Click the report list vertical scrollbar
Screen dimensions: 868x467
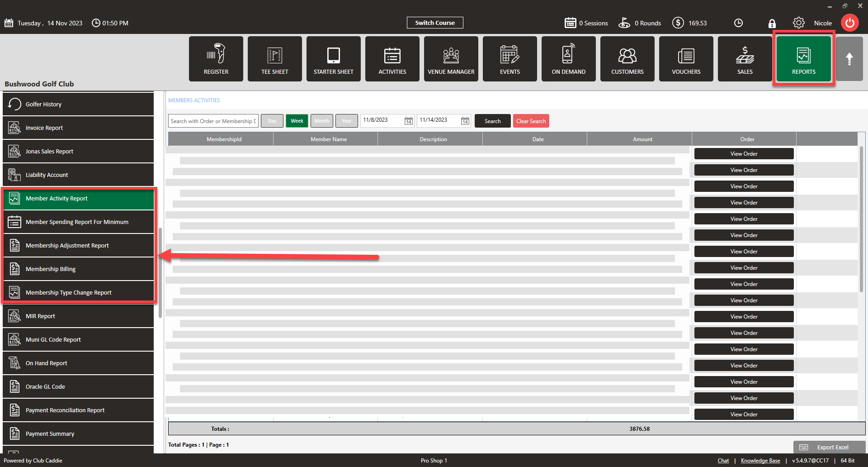(160, 272)
